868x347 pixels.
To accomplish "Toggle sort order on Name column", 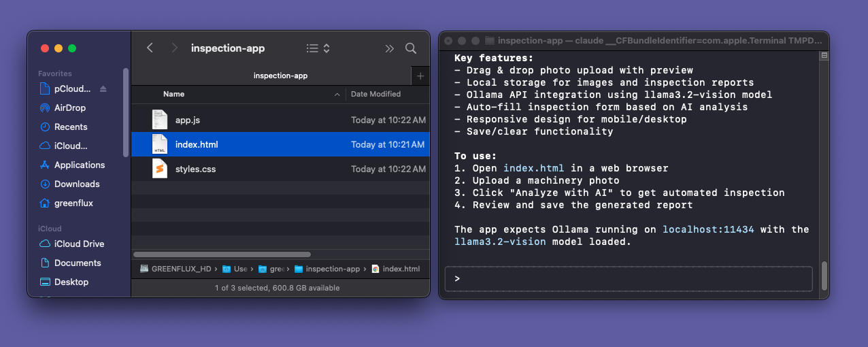I will 336,95.
